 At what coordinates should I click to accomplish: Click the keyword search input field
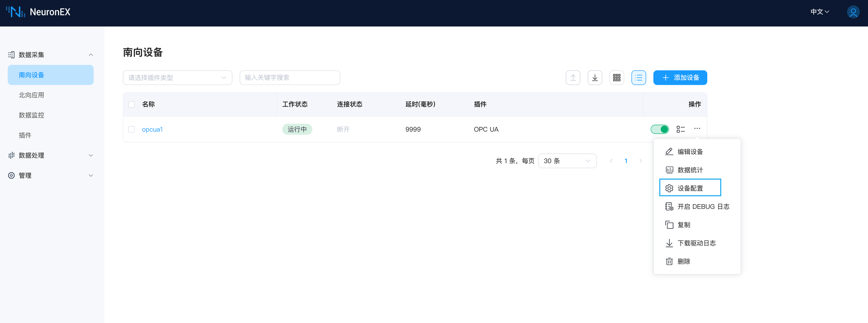(x=290, y=77)
